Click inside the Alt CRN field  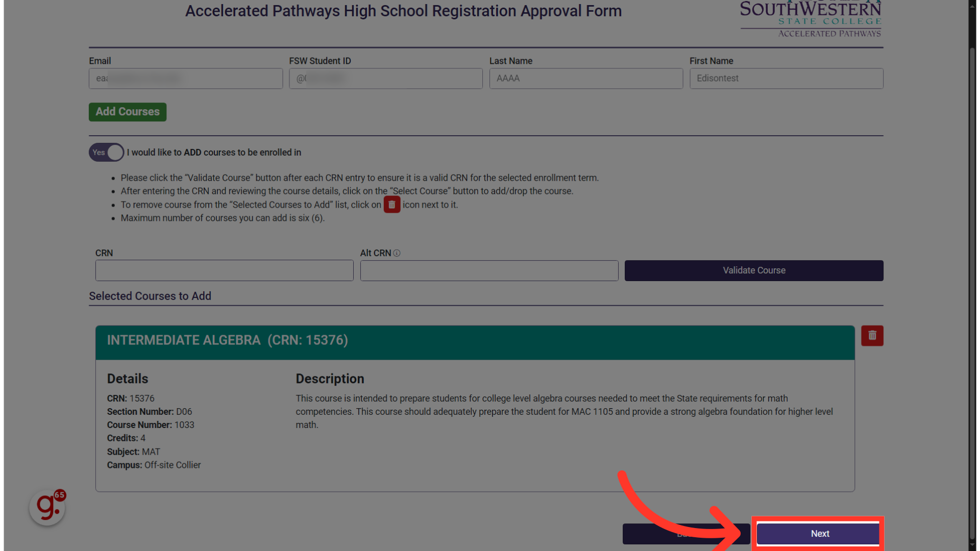[x=488, y=270]
